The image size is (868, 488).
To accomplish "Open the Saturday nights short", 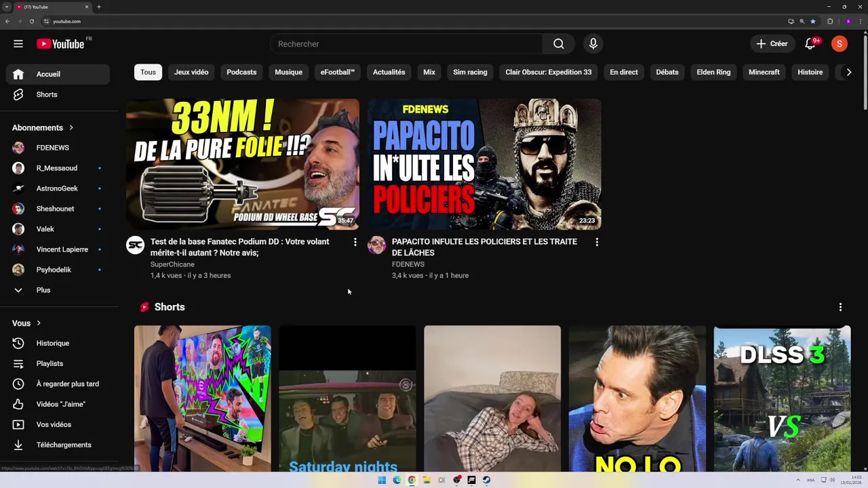I will click(x=347, y=399).
